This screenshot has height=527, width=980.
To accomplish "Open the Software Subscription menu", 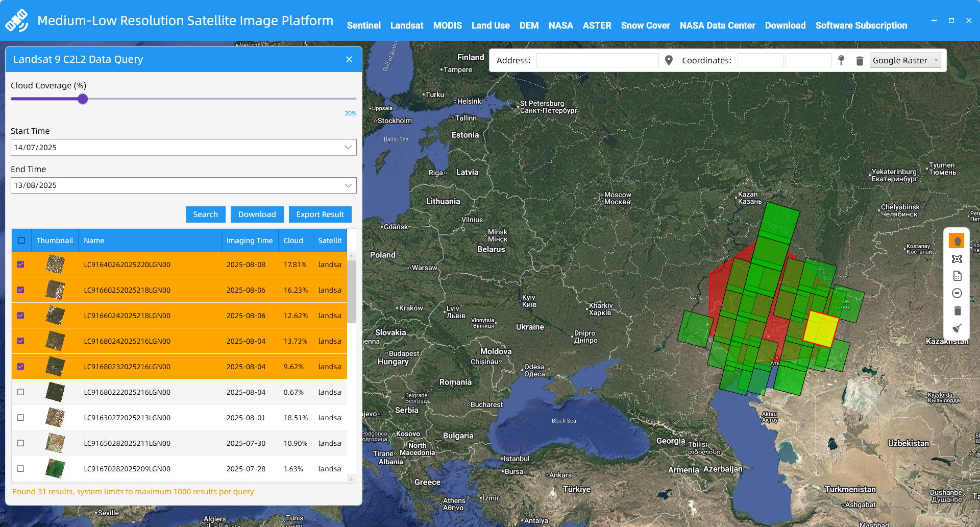I will [x=862, y=26].
